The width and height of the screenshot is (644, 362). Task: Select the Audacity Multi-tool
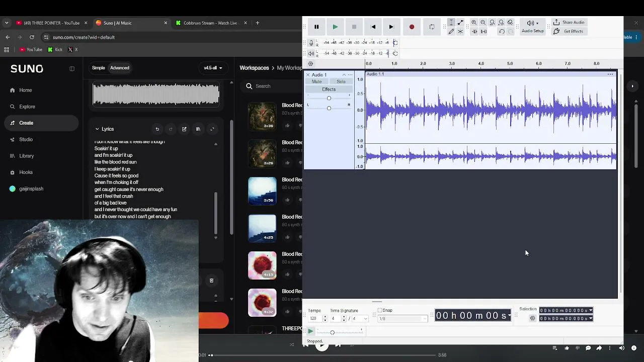[x=460, y=32]
